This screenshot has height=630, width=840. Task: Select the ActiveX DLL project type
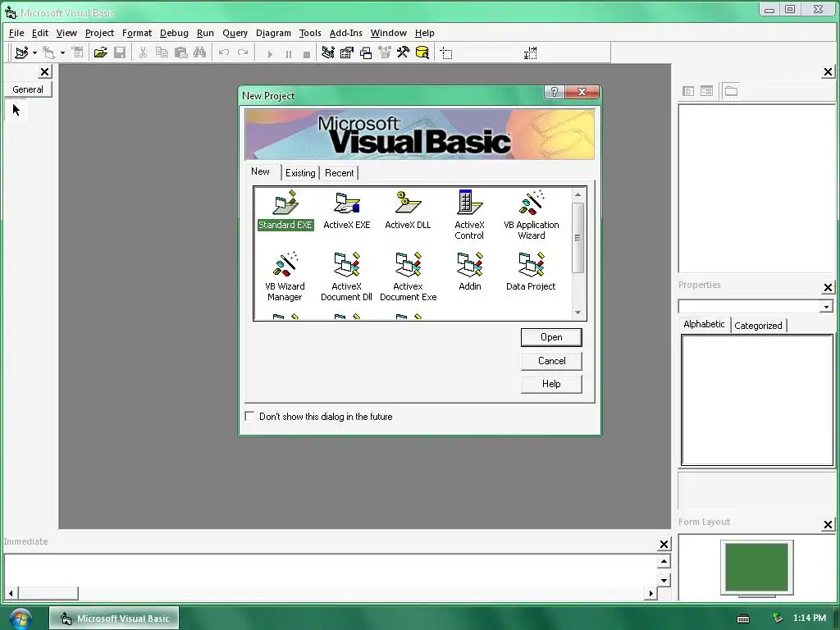click(x=408, y=210)
